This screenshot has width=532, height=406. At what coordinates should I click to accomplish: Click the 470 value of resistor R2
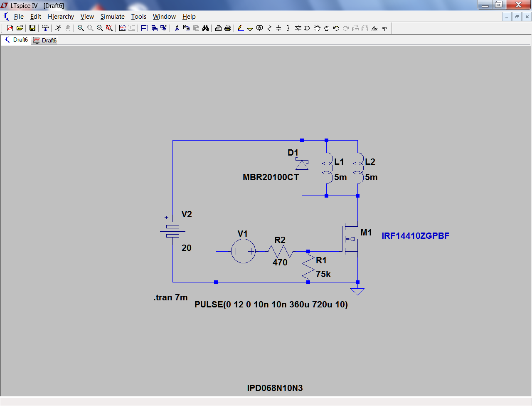tap(280, 262)
